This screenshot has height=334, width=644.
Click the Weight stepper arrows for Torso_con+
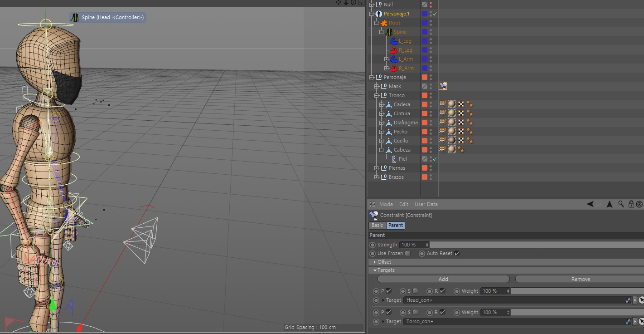508,312
